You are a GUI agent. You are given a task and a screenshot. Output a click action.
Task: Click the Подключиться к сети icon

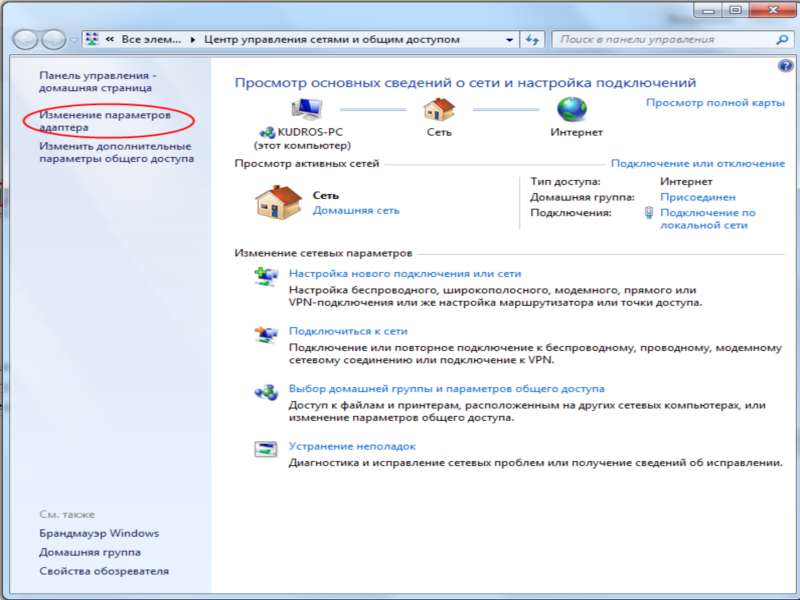click(266, 334)
